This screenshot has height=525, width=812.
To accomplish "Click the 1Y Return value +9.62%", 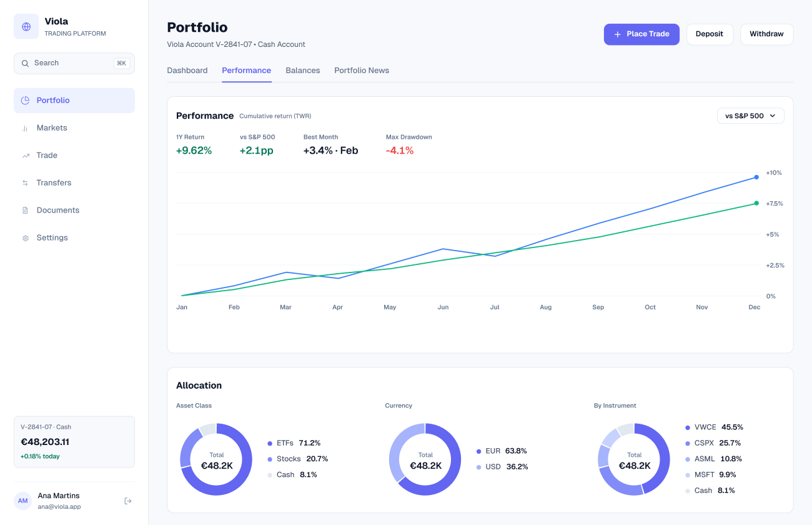I will 194,151.
